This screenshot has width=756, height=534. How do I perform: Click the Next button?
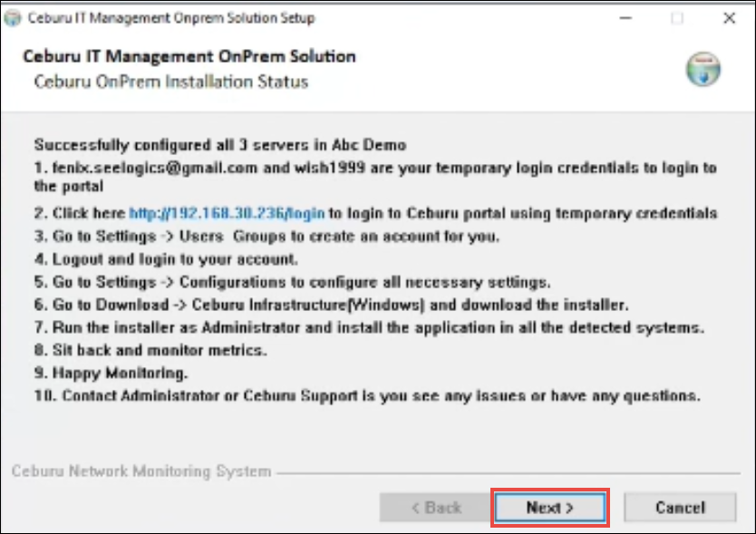click(x=550, y=507)
